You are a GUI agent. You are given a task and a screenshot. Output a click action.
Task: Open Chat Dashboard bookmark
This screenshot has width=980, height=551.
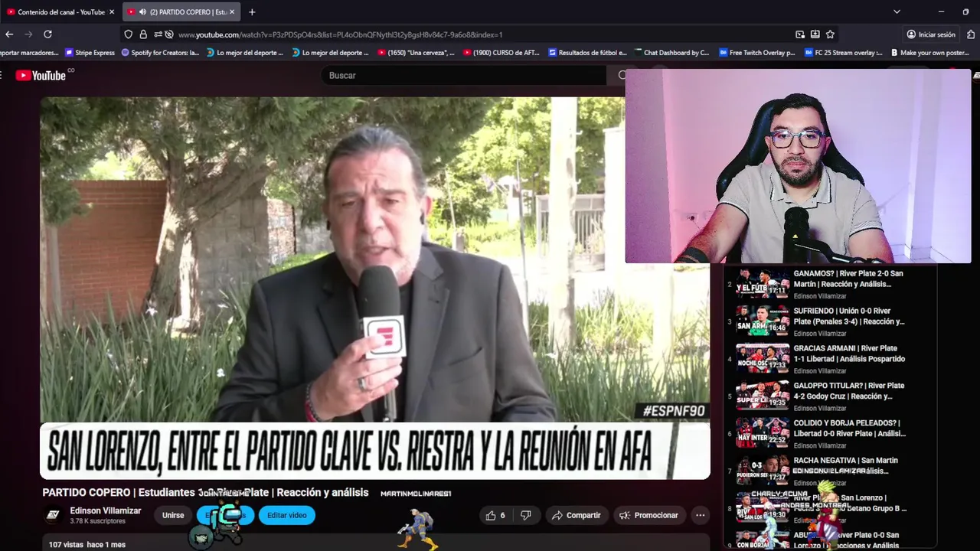(672, 53)
